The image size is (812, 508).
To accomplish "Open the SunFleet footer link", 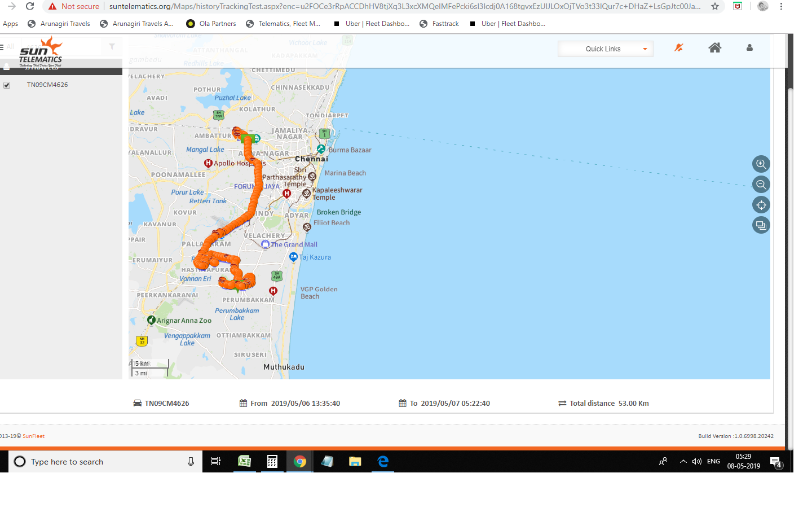I will pyautogui.click(x=33, y=436).
